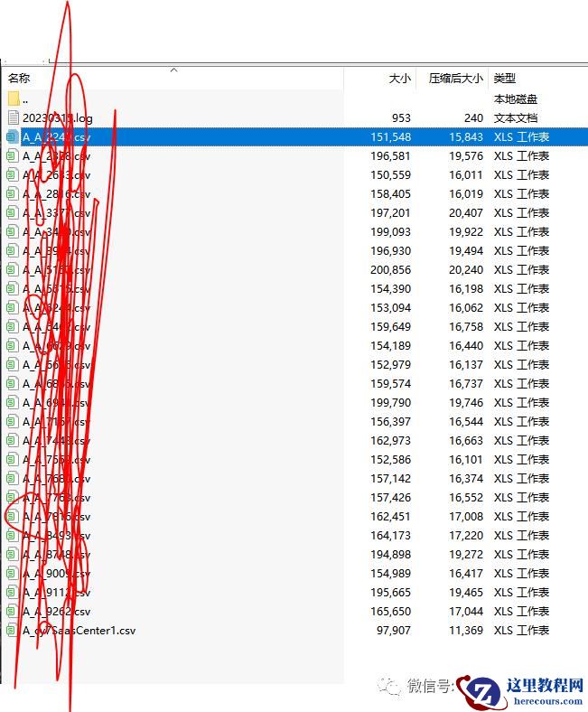Click the CSV icon beside A_cy7SaasCenter1.csv

(x=12, y=631)
